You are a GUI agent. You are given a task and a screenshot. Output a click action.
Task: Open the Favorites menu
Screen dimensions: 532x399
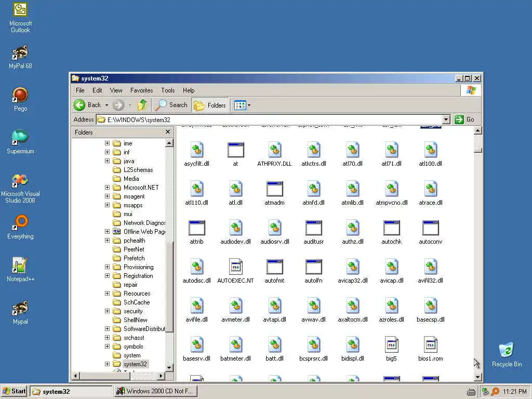coord(141,90)
